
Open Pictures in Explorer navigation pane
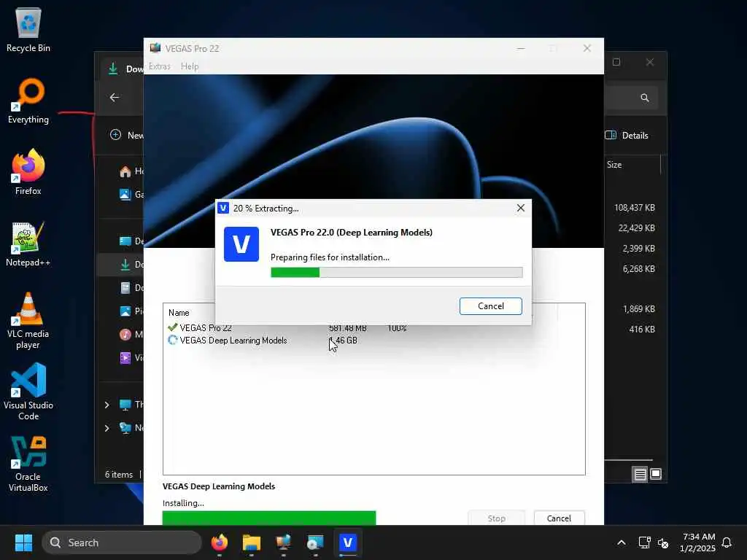click(x=131, y=311)
